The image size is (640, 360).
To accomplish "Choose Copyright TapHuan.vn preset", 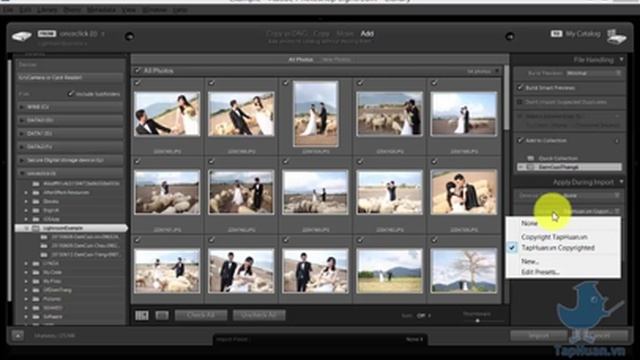I will pyautogui.click(x=554, y=237).
